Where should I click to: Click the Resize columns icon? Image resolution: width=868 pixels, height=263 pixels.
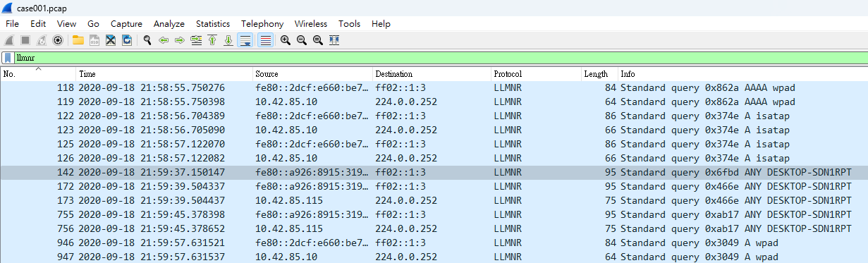click(334, 40)
